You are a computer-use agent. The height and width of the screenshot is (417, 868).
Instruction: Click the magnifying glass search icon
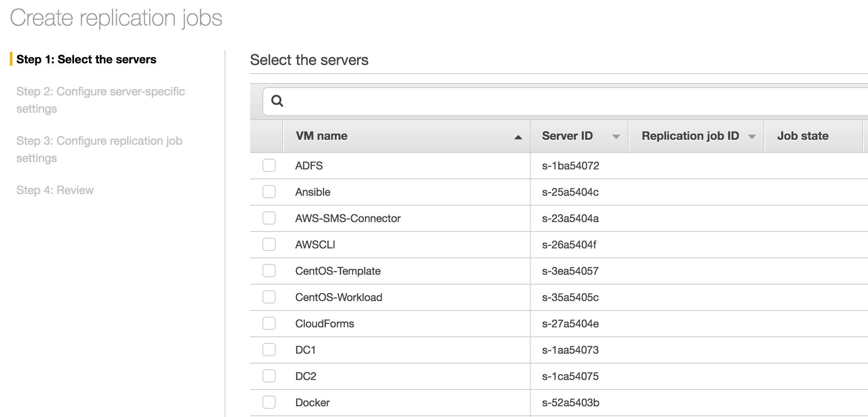pos(277,101)
